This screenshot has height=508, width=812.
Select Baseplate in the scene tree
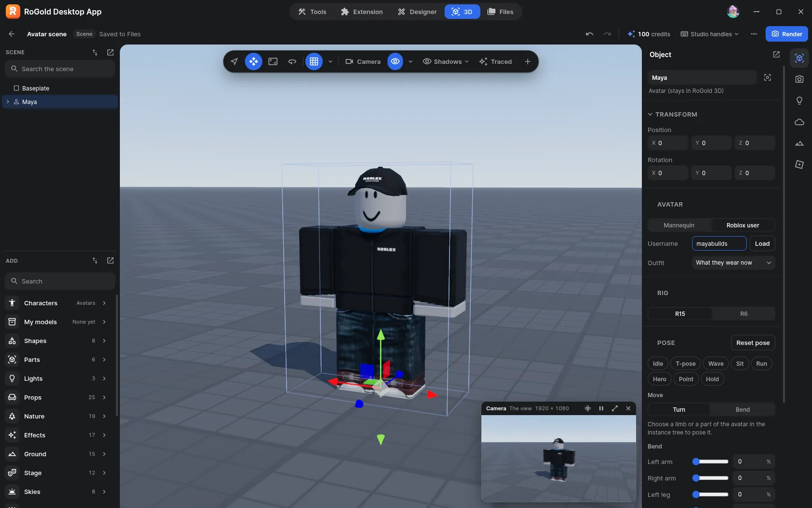pyautogui.click(x=60, y=88)
